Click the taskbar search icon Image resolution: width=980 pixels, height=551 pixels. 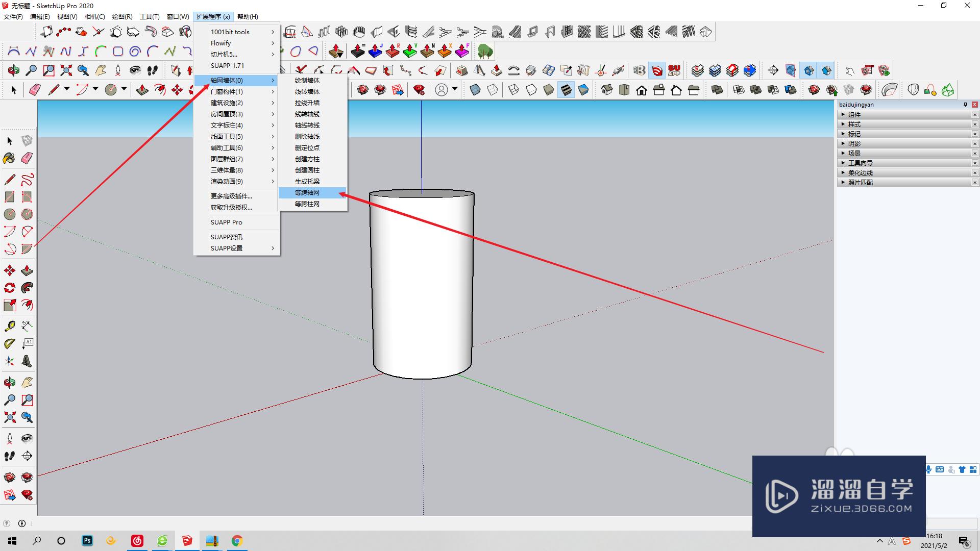[37, 541]
